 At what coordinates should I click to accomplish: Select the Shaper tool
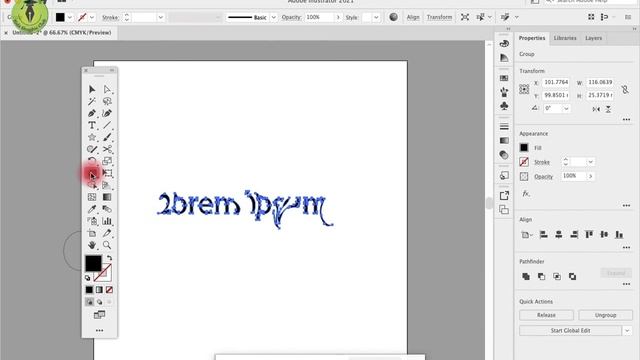(92, 149)
